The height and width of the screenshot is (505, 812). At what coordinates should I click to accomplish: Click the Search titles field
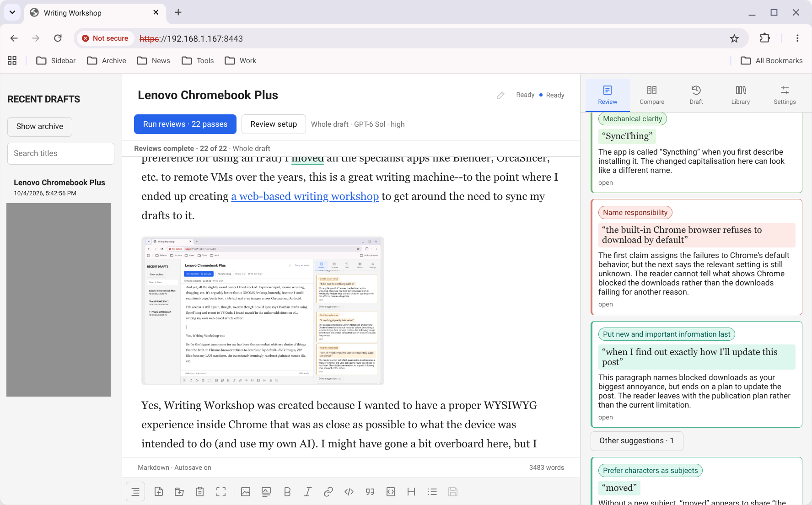point(61,154)
